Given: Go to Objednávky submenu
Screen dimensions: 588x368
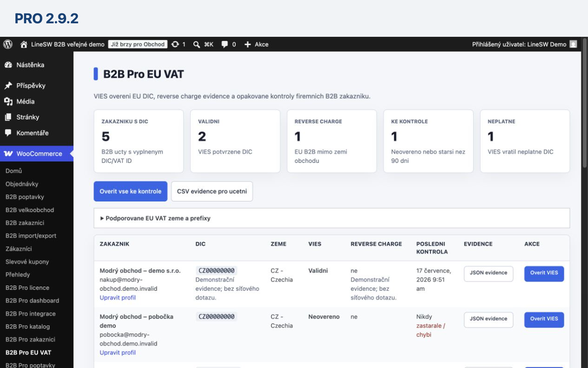Looking at the screenshot, I should (x=22, y=184).
